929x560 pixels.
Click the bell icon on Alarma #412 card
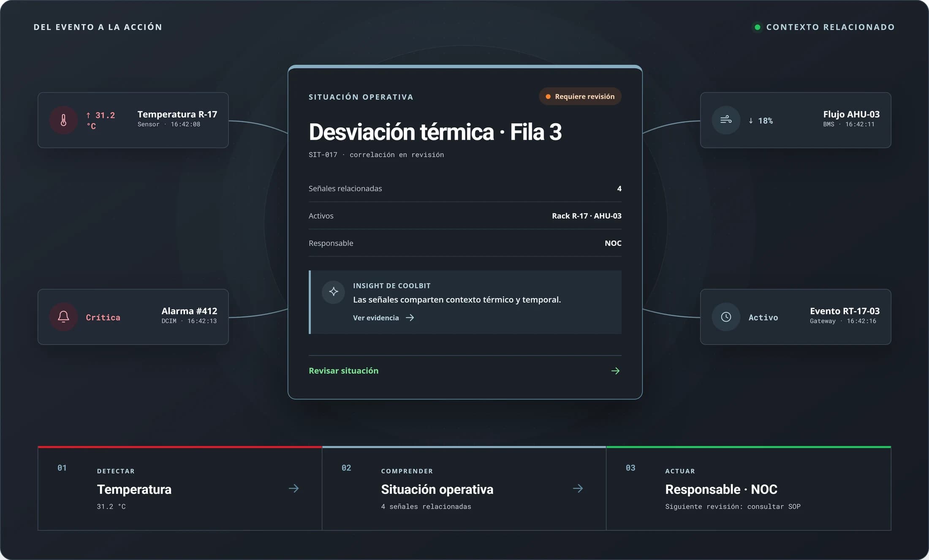pyautogui.click(x=63, y=317)
